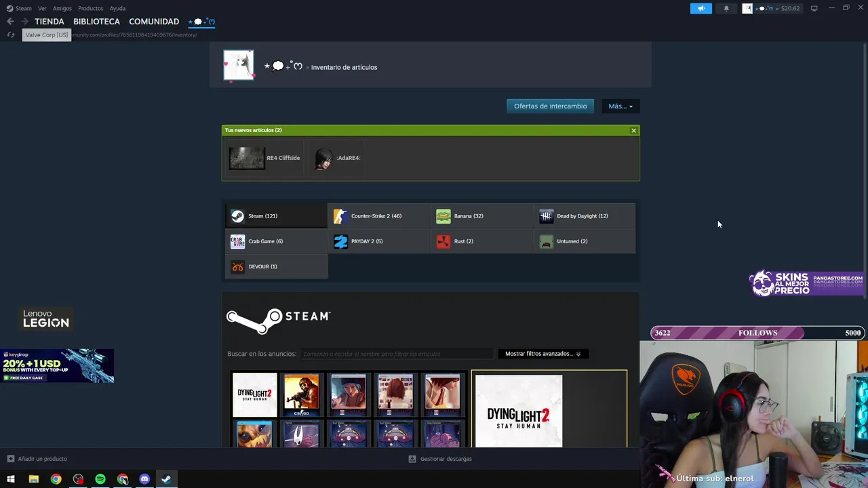
Task: Open the first Chrome taskbar icon
Action: pyautogui.click(x=56, y=479)
